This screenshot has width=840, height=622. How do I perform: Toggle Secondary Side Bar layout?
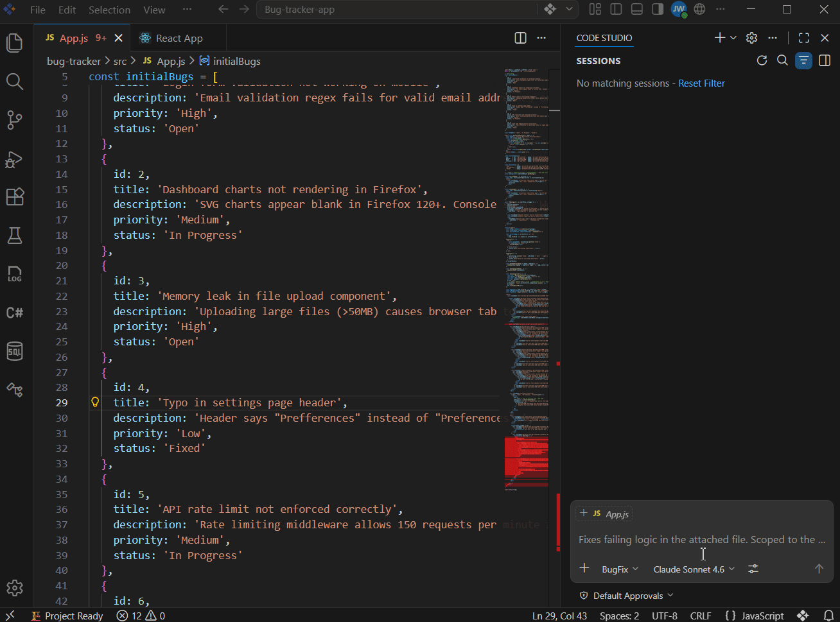658,9
